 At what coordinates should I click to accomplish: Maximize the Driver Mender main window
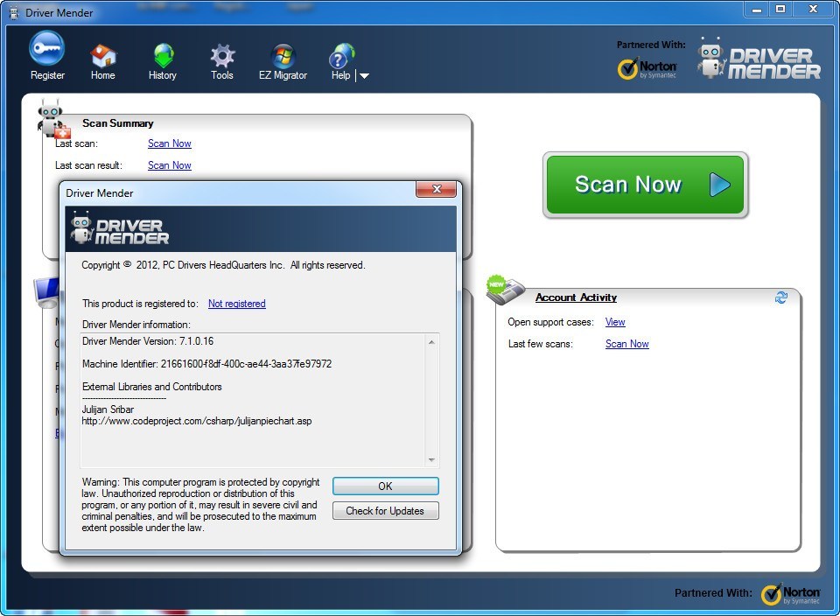(x=780, y=9)
